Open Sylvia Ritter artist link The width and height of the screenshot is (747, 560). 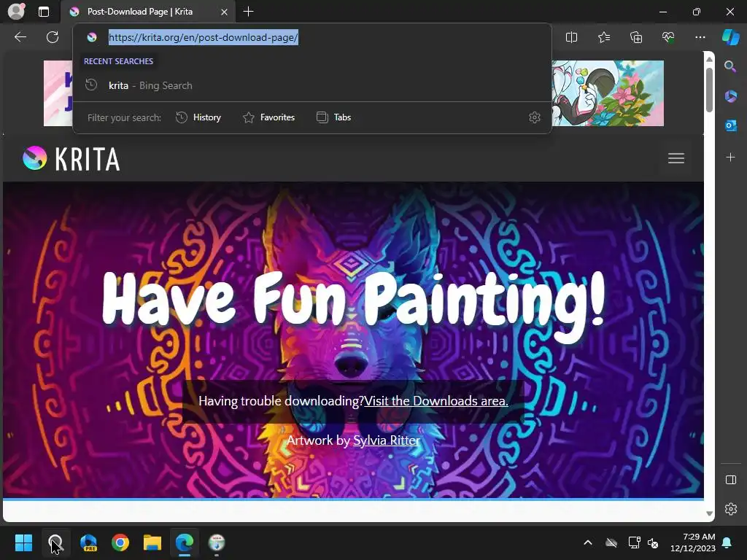(387, 440)
